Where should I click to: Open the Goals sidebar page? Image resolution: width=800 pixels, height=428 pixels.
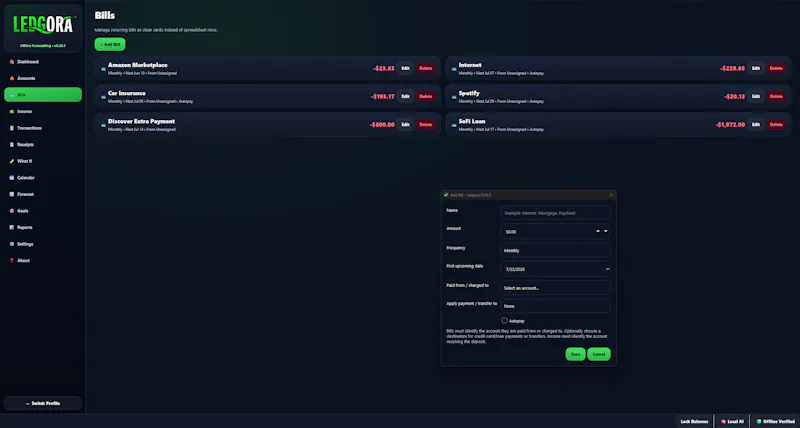pos(43,211)
